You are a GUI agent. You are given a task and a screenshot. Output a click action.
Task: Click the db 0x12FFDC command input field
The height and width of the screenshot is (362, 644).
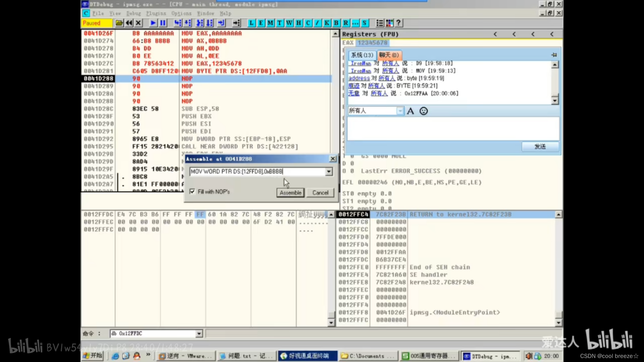[153, 334]
